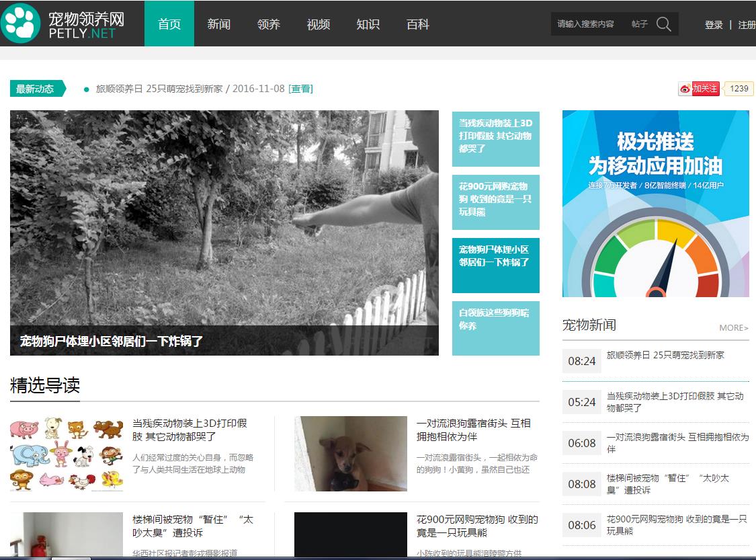Open 05:24 news 当残疾动物装上3D打印假肢

pos(675,402)
